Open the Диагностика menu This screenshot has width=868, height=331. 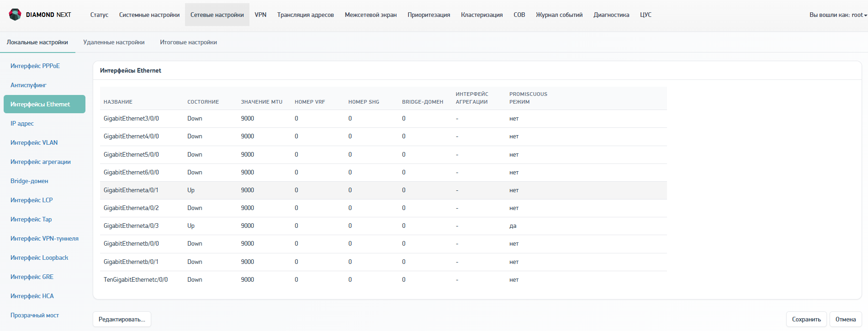(611, 15)
